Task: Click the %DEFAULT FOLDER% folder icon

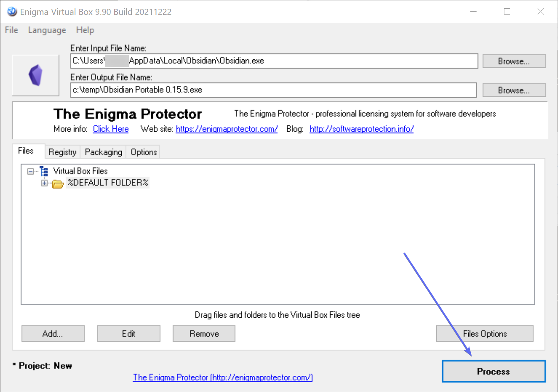Action: click(57, 183)
